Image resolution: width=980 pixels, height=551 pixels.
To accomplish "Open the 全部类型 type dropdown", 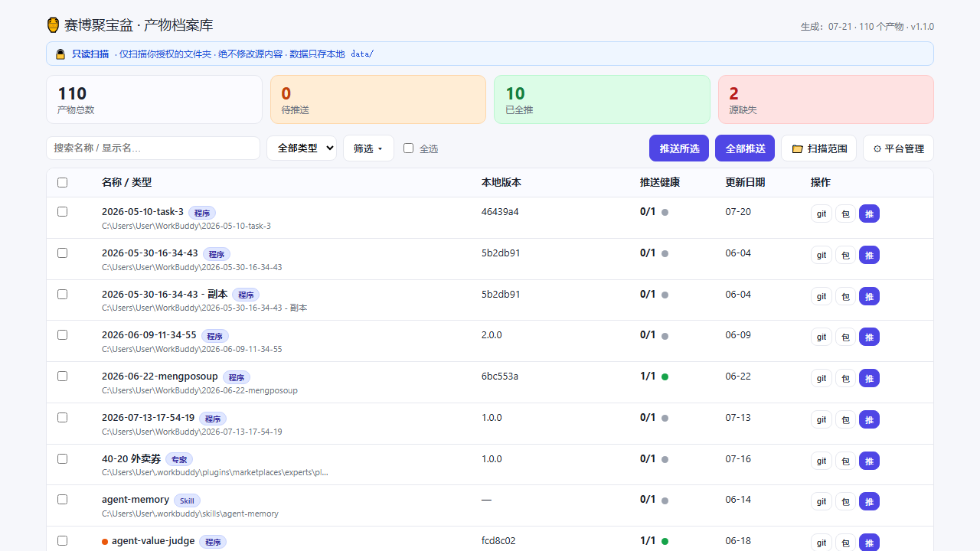I will tap(302, 148).
